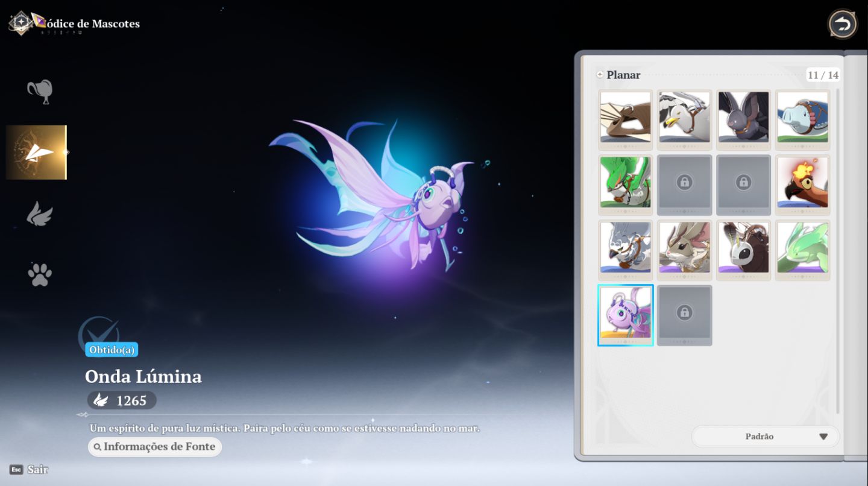This screenshot has width=868, height=486.
Task: Select the highlighted Onda Lúmina thumbnail
Action: (625, 315)
